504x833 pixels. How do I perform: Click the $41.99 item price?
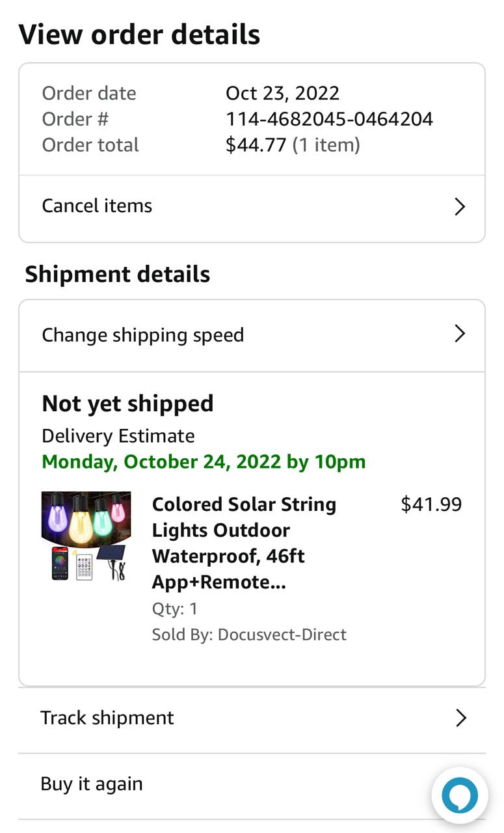431,504
